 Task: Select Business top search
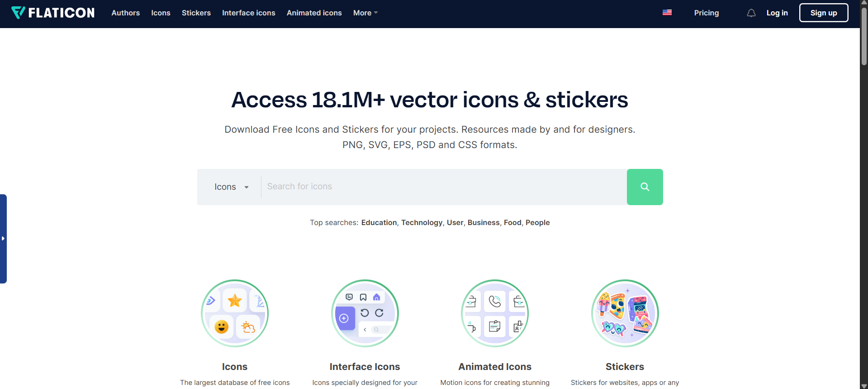pos(484,222)
